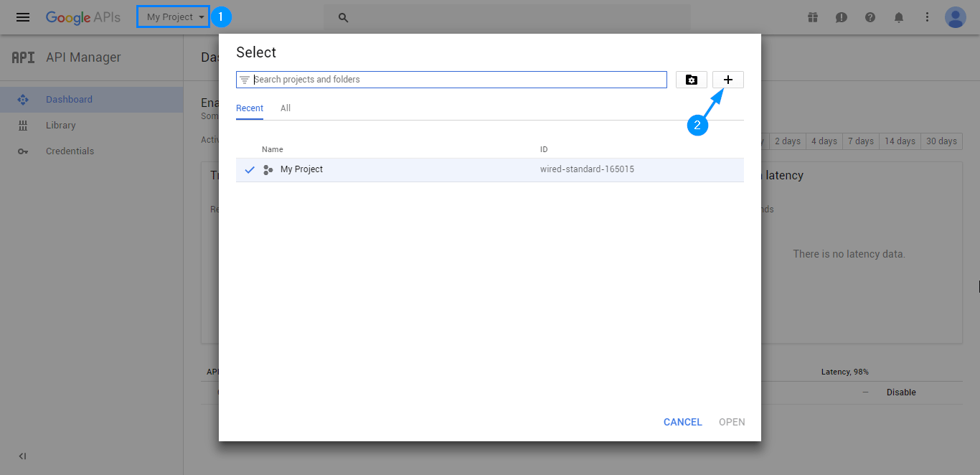Click the filter icon in search field
This screenshot has height=475, width=980.
[x=245, y=80]
